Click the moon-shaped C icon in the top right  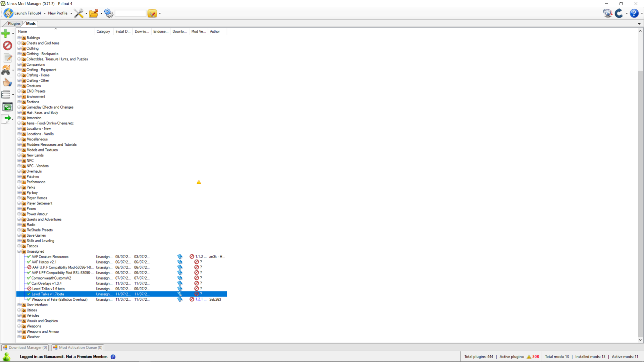[x=619, y=13]
